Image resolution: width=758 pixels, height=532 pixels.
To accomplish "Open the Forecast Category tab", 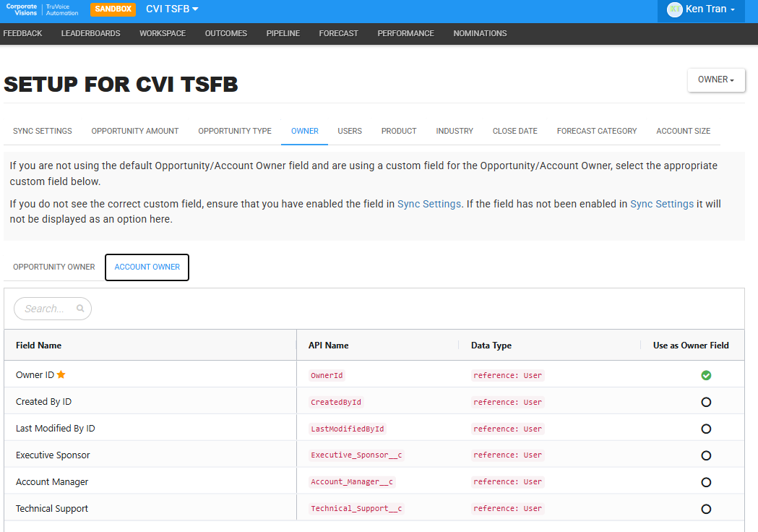I will [597, 131].
